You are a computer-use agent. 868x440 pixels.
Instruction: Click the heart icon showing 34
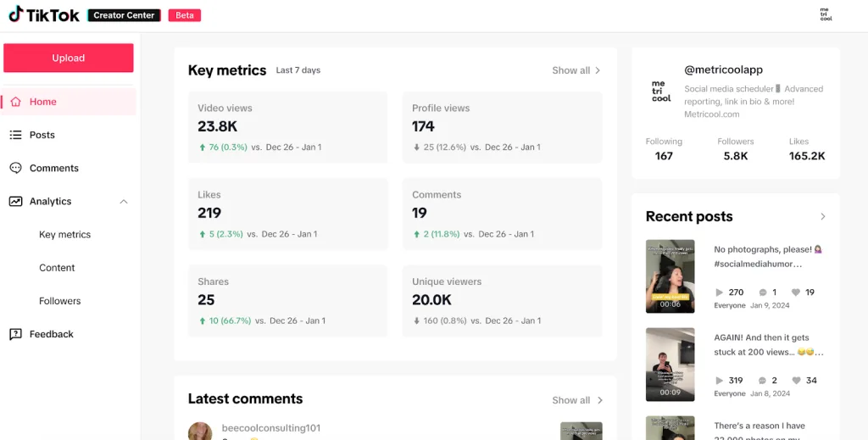[x=796, y=380]
